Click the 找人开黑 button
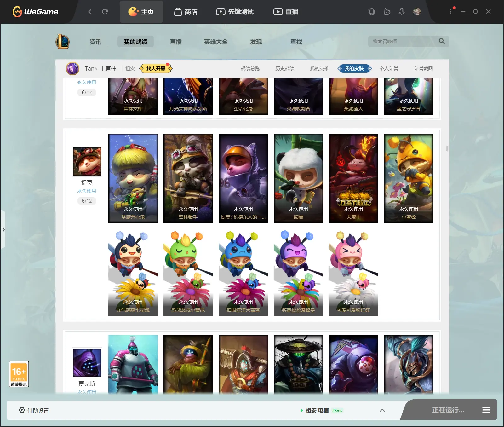The width and height of the screenshot is (504, 427). click(x=156, y=68)
